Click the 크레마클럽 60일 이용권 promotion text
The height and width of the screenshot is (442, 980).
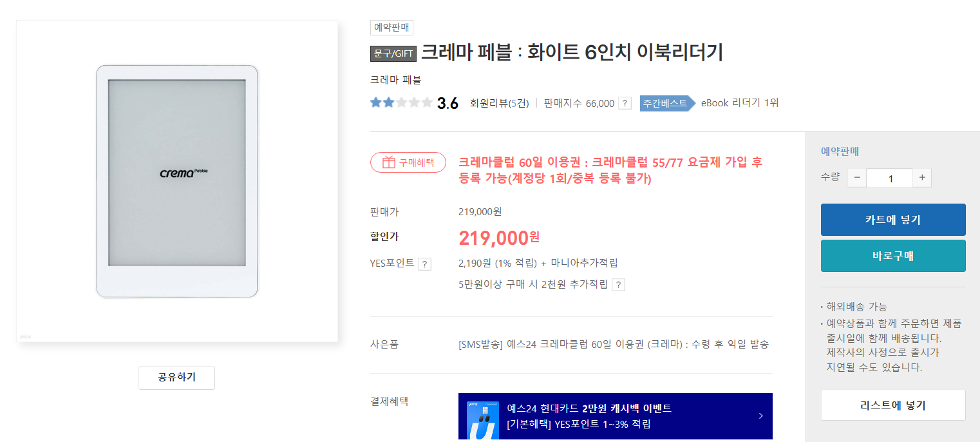pos(611,170)
